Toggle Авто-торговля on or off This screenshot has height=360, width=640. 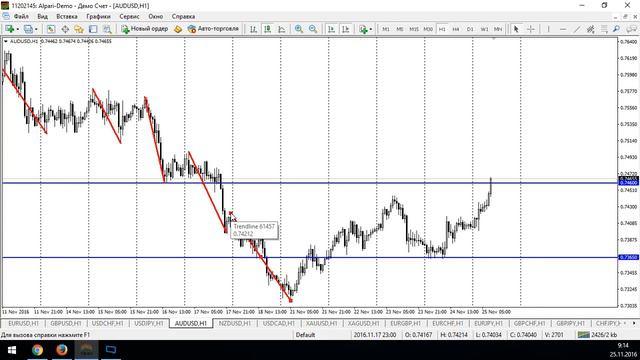(x=213, y=29)
